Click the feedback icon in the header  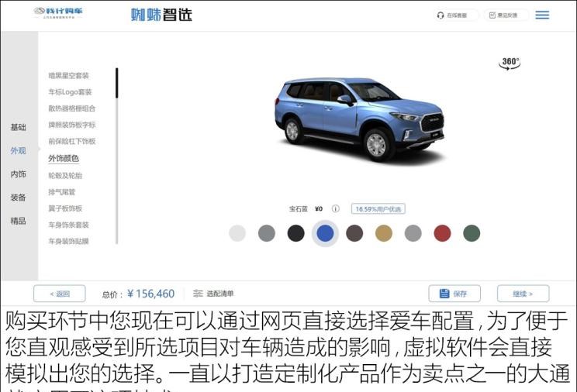(x=492, y=15)
